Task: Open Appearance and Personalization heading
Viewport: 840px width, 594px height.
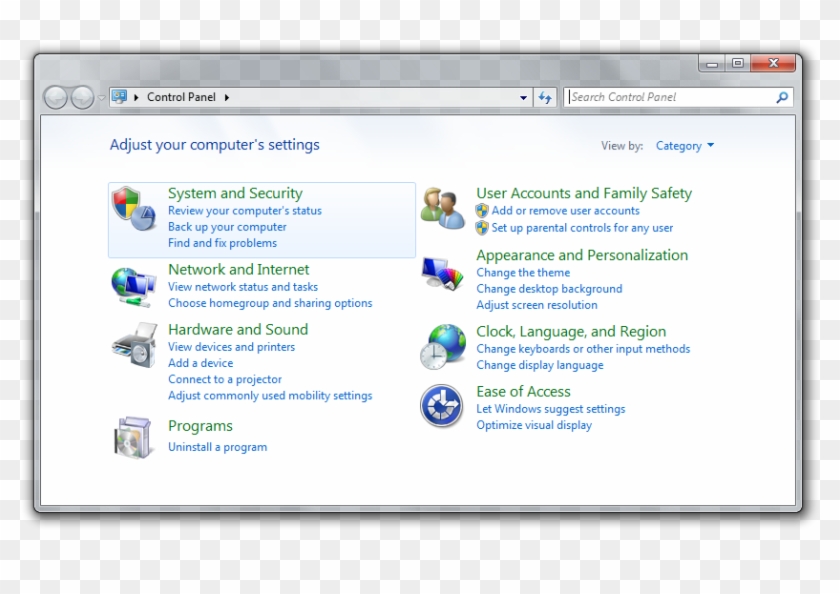Action: click(x=582, y=255)
